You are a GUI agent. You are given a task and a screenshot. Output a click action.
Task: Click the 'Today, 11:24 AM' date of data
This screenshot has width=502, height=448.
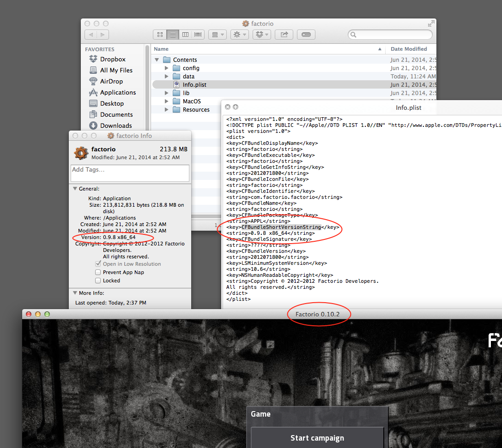pyautogui.click(x=413, y=77)
